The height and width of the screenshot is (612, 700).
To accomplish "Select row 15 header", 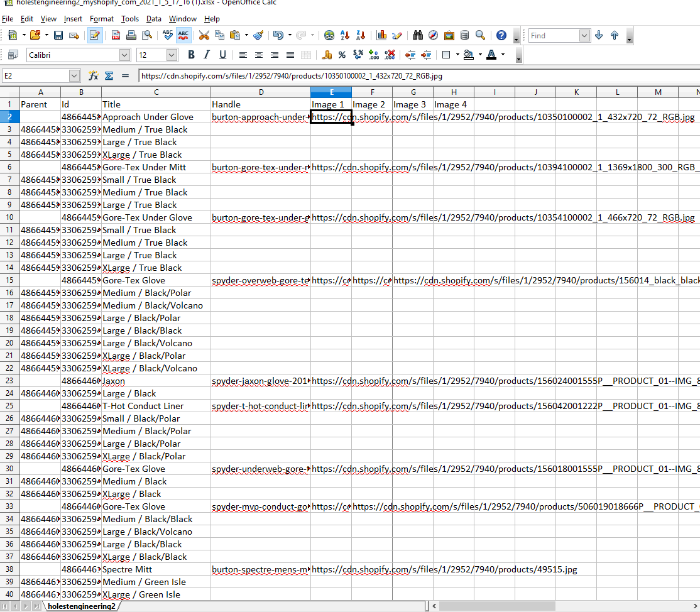I will 9,280.
